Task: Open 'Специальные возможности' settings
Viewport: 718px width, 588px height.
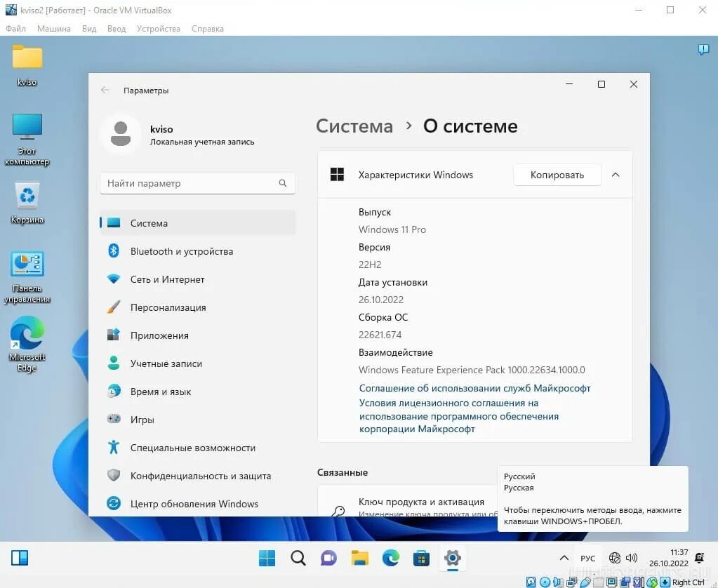Action: tap(198, 448)
